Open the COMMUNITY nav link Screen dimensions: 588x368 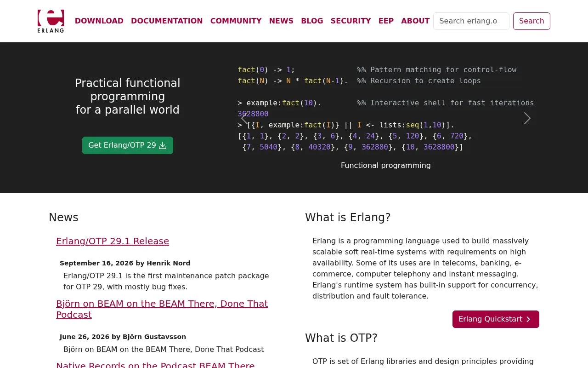coord(236,21)
